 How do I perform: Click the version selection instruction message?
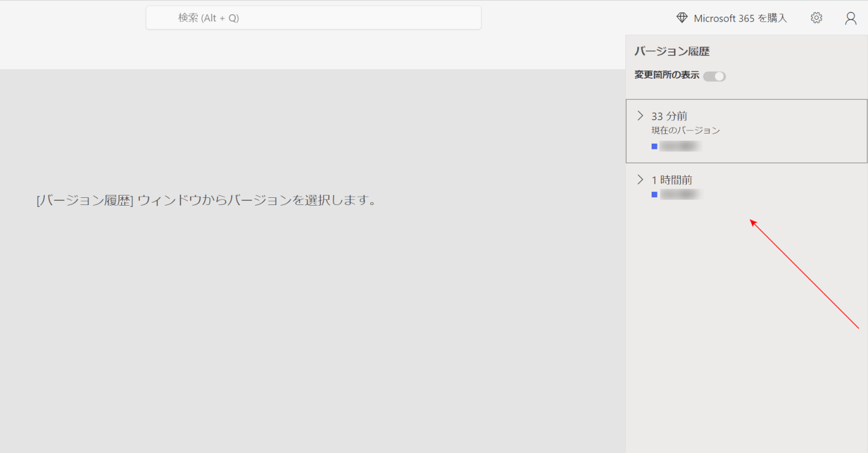pos(206,200)
